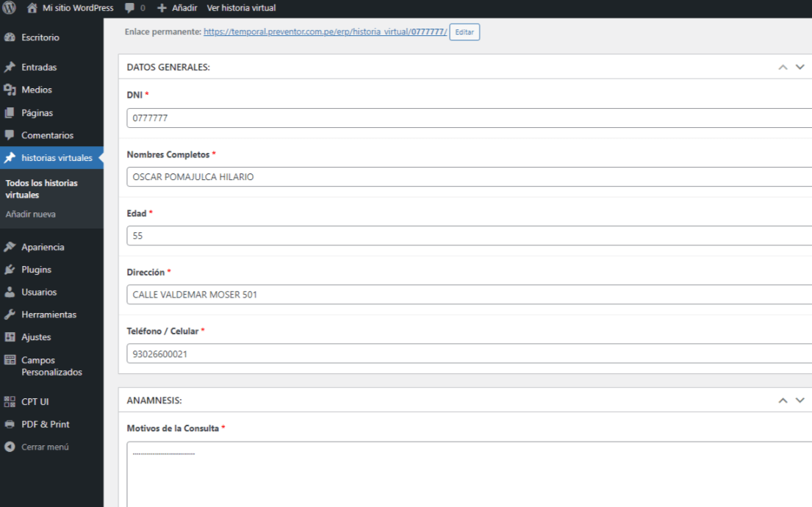Click the Cerrar menú collapse arrow icon
Image resolution: width=812 pixels, height=507 pixels.
10,447
